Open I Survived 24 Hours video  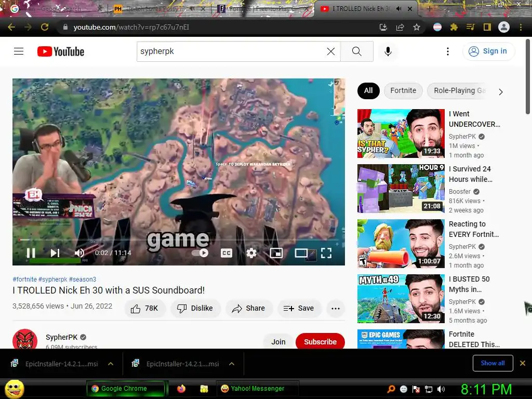point(401,189)
